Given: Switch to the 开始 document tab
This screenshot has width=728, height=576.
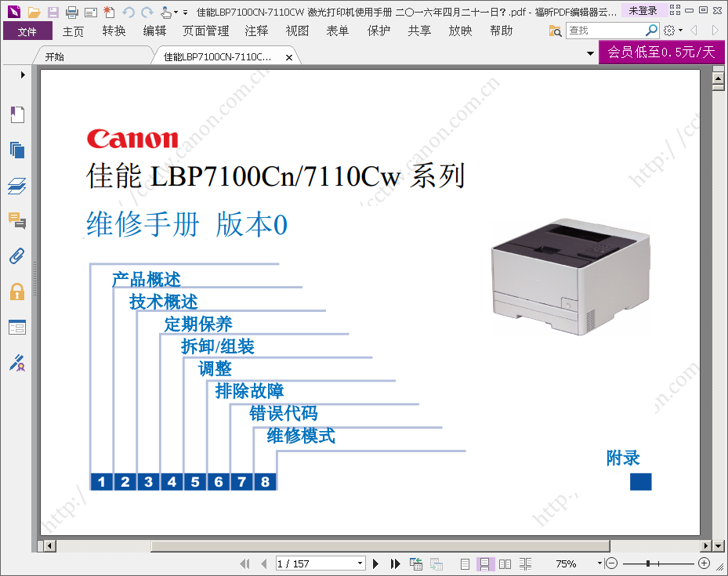Looking at the screenshot, I should [x=55, y=56].
